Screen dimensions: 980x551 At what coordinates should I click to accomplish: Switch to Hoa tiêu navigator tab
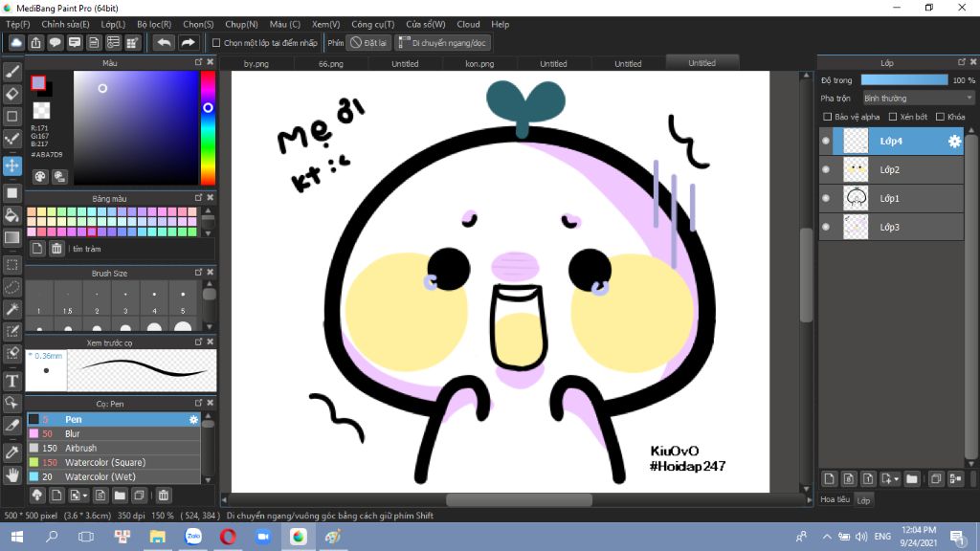[x=835, y=499]
